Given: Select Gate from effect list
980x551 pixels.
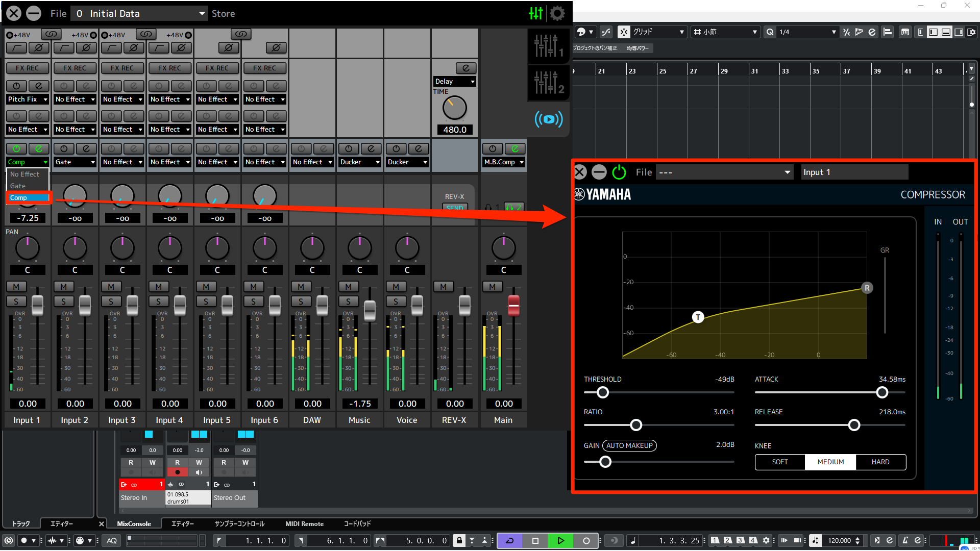Looking at the screenshot, I should pos(28,186).
